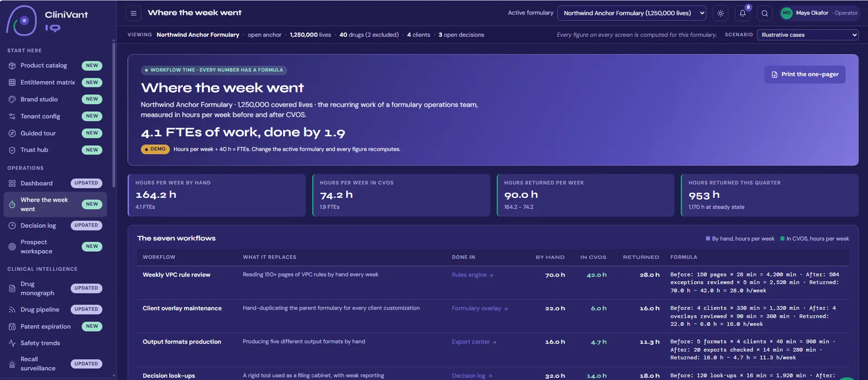This screenshot has width=868, height=380.
Task: Click Print the one-pager button
Action: click(x=805, y=74)
